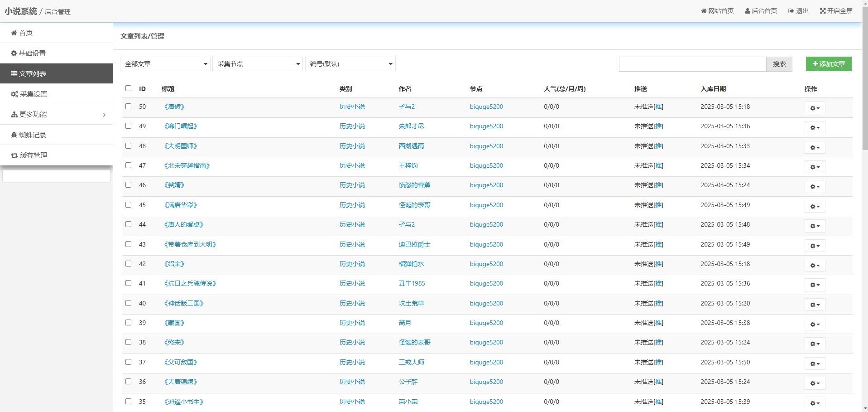Expand the 更多功能 sidebar menu

tap(56, 115)
